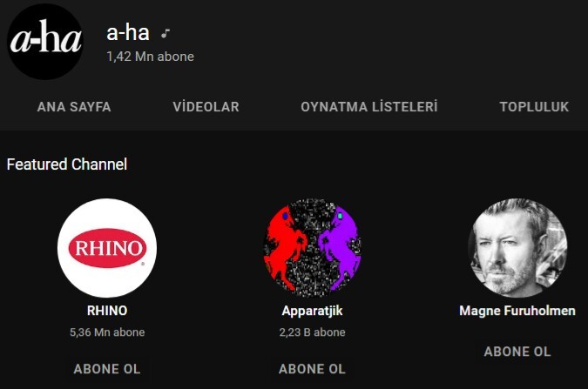Open the Magne Furuholmen name link

[x=517, y=311]
